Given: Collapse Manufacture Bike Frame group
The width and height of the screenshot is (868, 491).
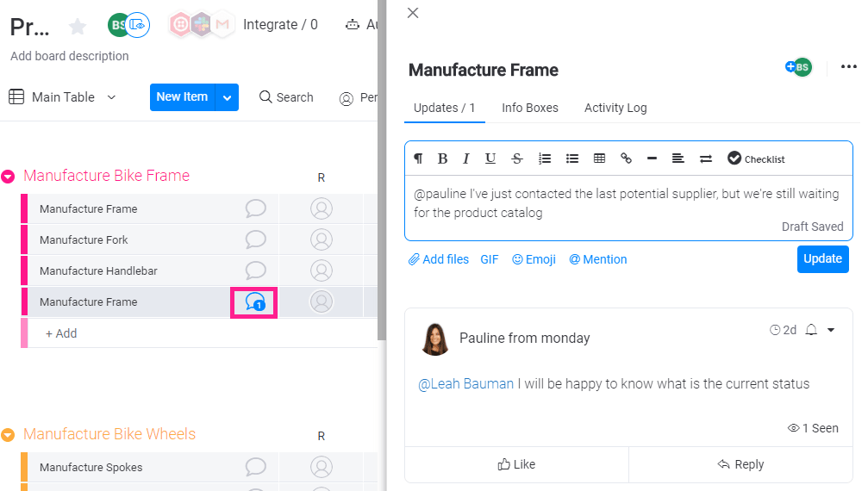Looking at the screenshot, I should [8, 177].
